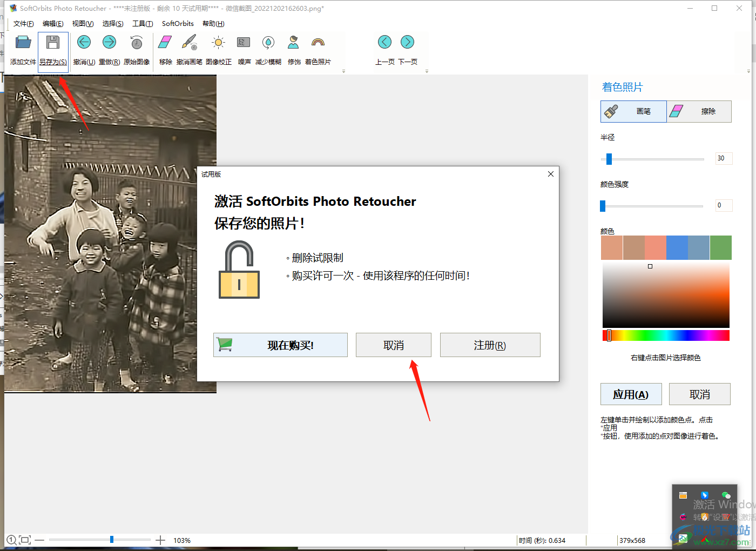Click the fit-to-window icon in status bar
The image size is (756, 551).
(25, 540)
